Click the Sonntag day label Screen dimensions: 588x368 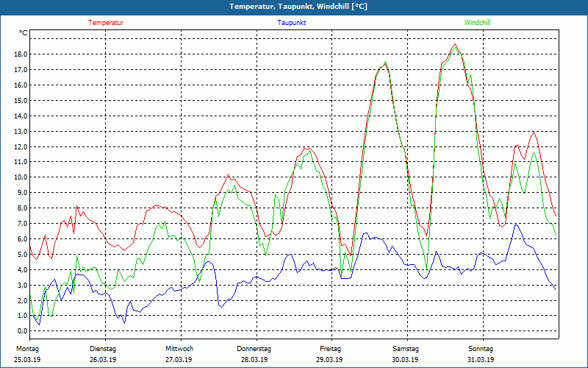[481, 349]
